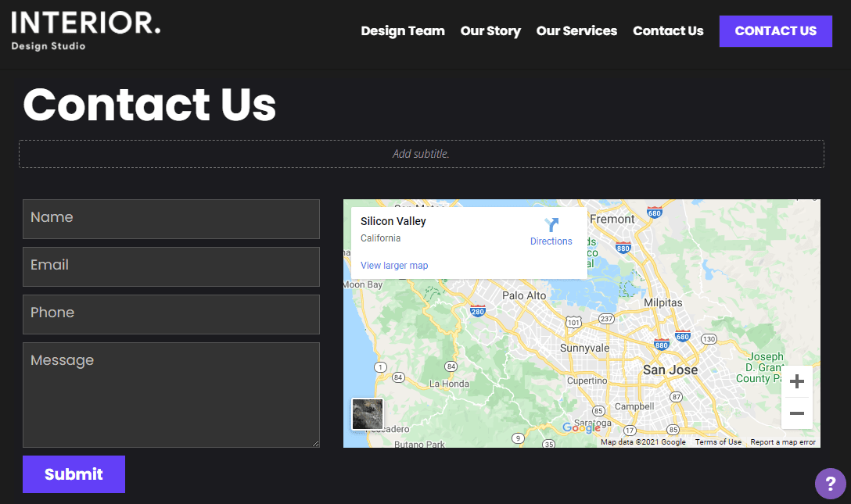851x504 pixels.
Task: Focus the Email input field
Action: tap(171, 266)
